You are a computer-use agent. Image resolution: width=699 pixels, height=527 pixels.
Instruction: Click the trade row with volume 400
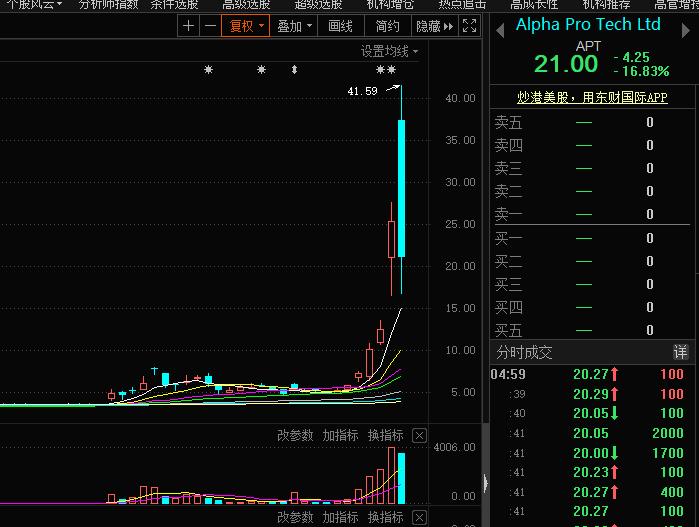pos(592,492)
